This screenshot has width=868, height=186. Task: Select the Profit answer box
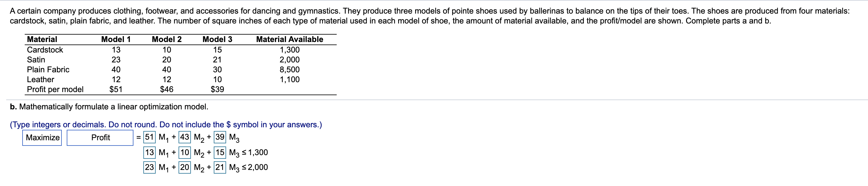[100, 137]
